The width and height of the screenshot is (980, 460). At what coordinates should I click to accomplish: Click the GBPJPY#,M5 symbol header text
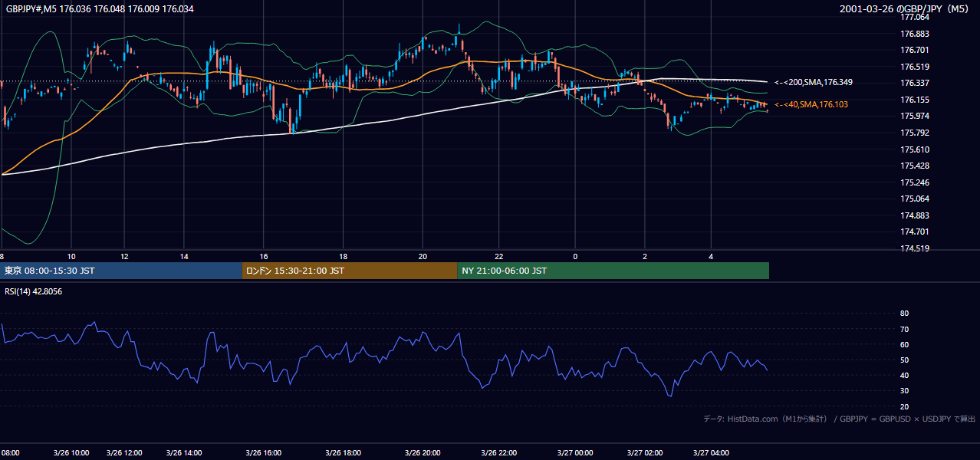tap(100, 9)
